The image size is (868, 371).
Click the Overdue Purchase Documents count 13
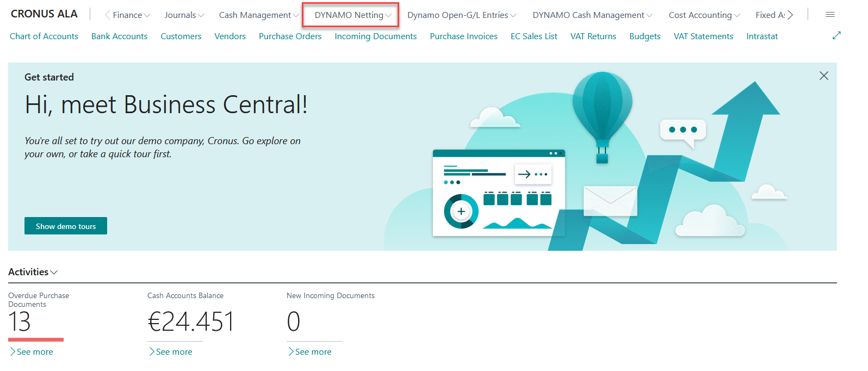click(x=20, y=321)
